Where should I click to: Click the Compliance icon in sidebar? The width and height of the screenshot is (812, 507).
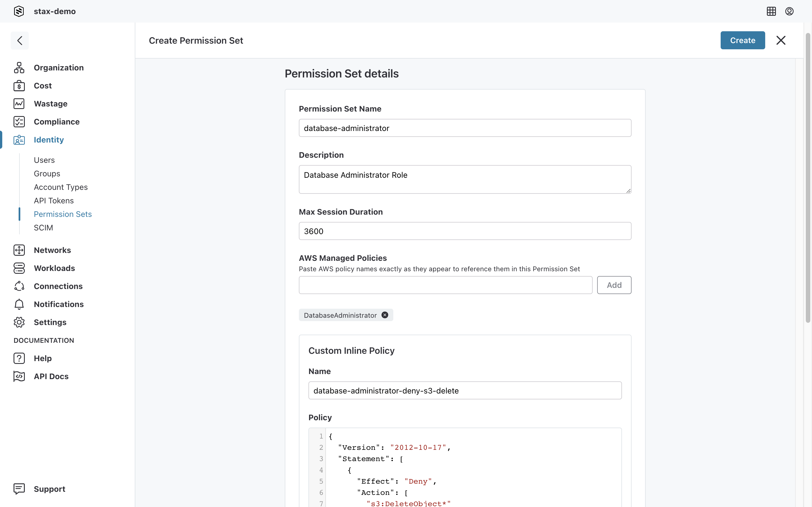(x=19, y=121)
